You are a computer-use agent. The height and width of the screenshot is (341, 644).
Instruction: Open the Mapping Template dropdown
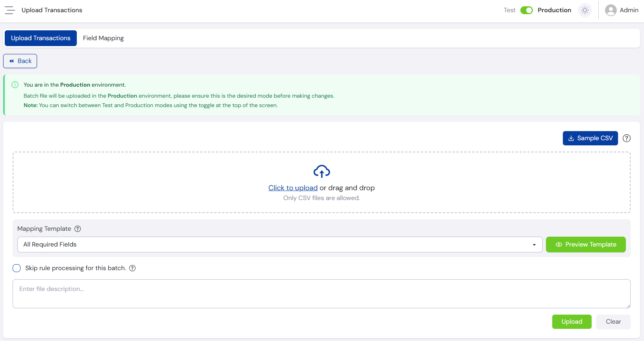(x=280, y=245)
